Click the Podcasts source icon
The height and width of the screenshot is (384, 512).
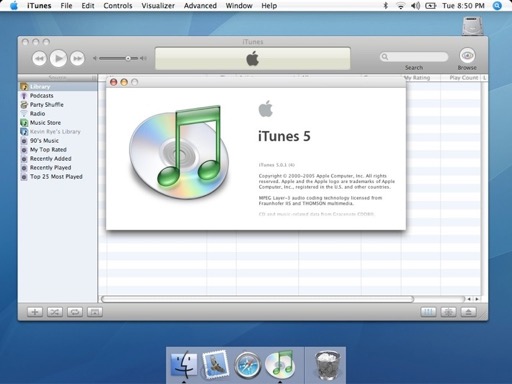click(x=24, y=96)
